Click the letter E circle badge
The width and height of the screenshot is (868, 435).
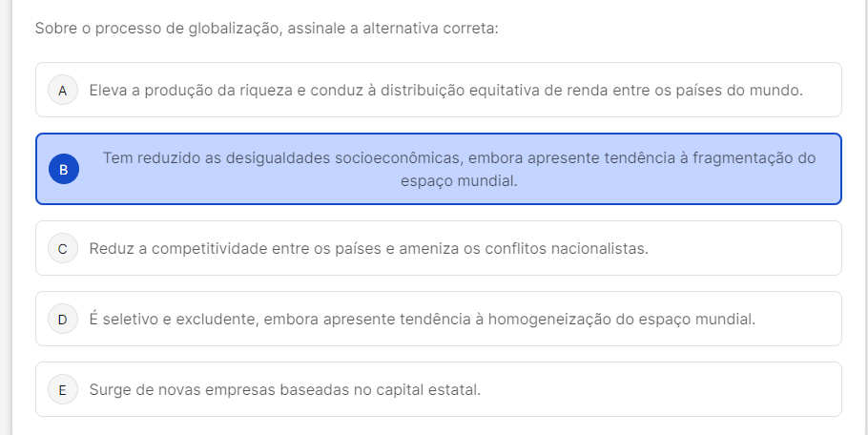(x=62, y=389)
